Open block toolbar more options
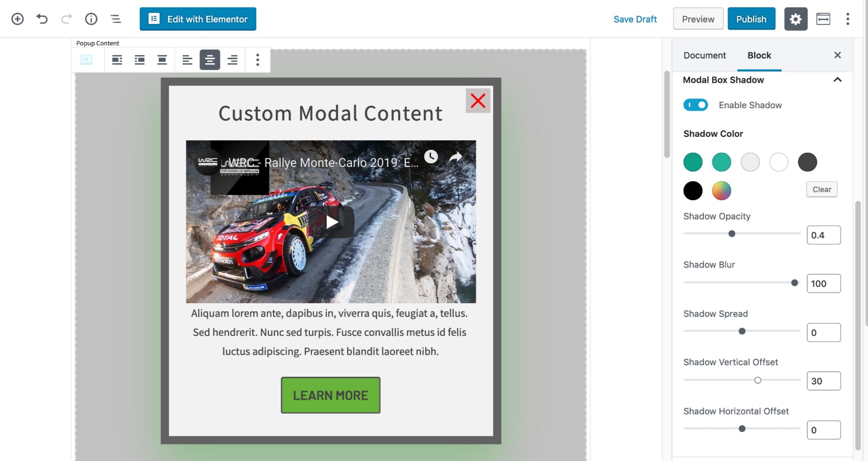Screen dimensions: 868x461 [x=257, y=60]
